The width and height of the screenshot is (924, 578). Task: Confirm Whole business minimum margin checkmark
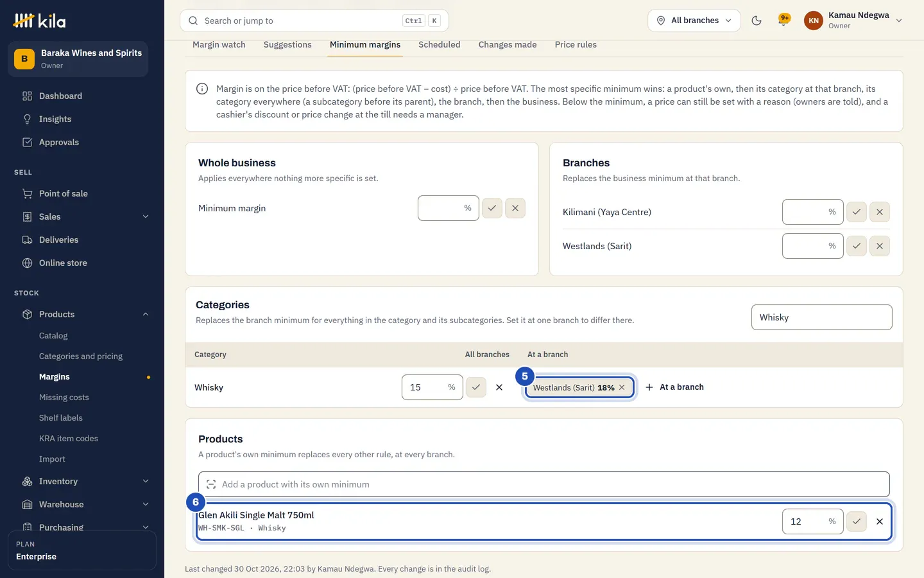tap(492, 208)
